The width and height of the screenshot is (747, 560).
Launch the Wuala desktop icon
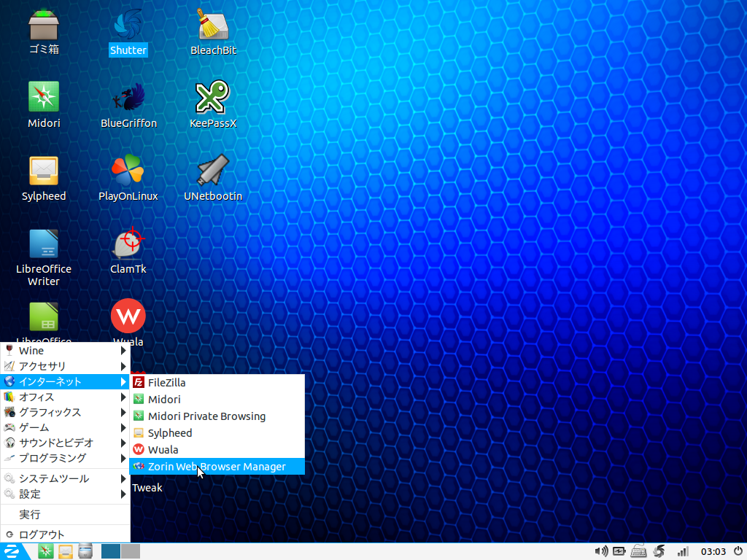[128, 322]
